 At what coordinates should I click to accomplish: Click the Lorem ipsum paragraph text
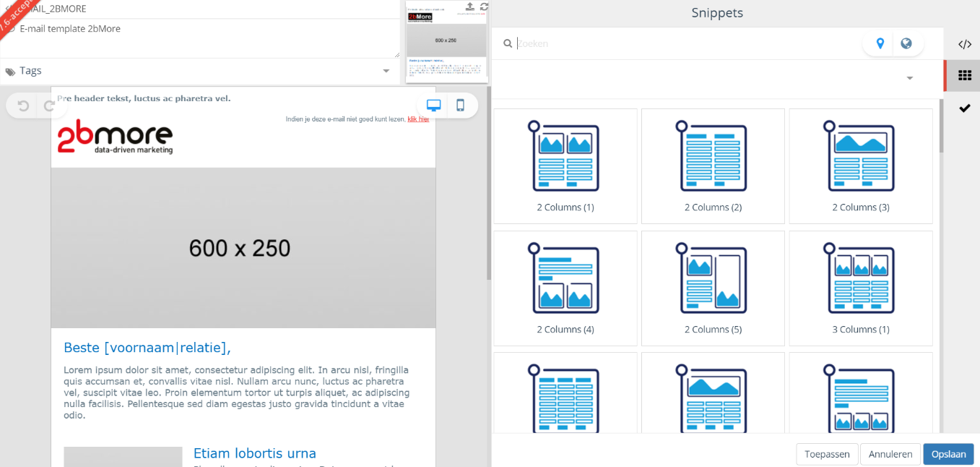point(237,393)
